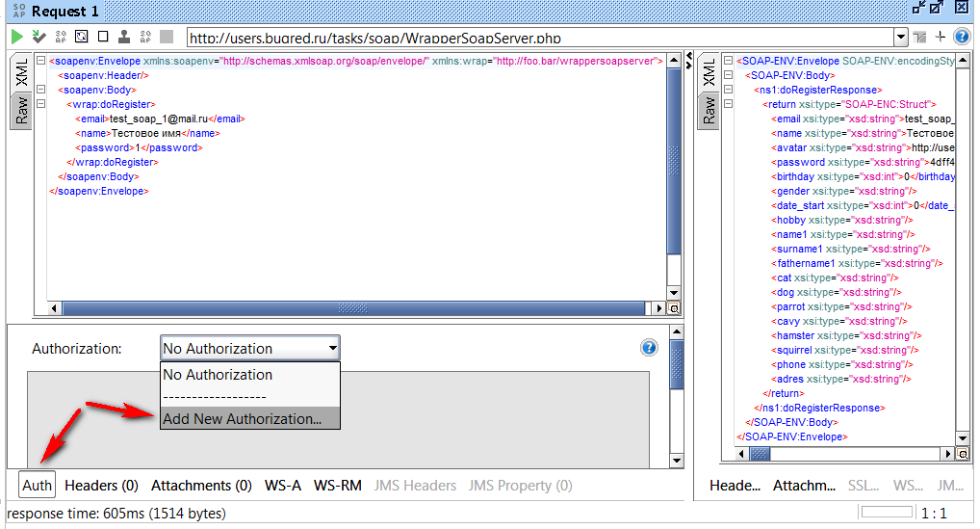This screenshot has height=529, width=980.
Task: Collapse the soapenv:Envelope node in the request
Action: (x=40, y=61)
